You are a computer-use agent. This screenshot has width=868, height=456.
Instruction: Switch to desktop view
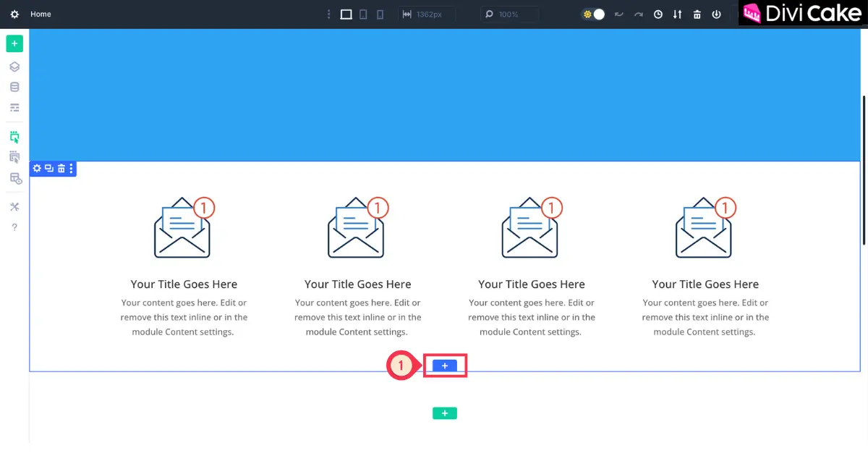coord(346,14)
